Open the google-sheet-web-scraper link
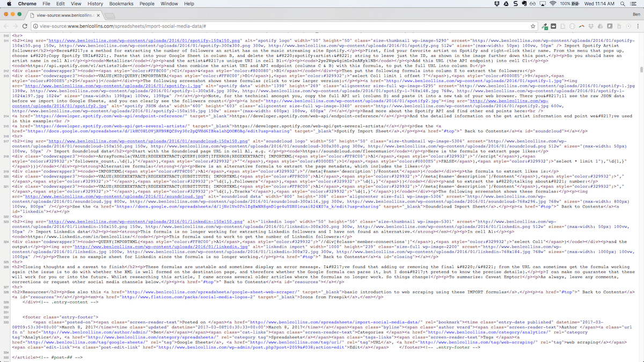Screen dimensions: 644x362 213,291
